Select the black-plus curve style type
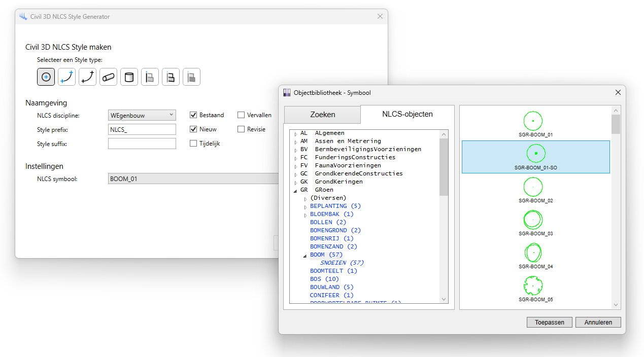 point(87,77)
